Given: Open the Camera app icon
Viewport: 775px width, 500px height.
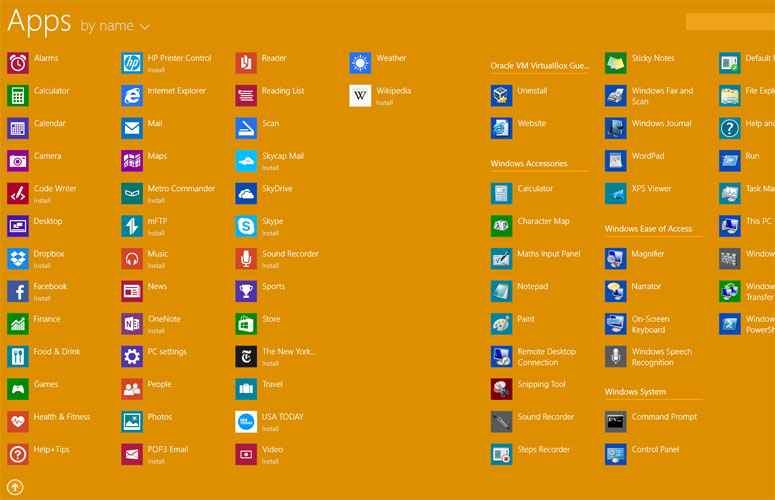Looking at the screenshot, I should (x=18, y=161).
